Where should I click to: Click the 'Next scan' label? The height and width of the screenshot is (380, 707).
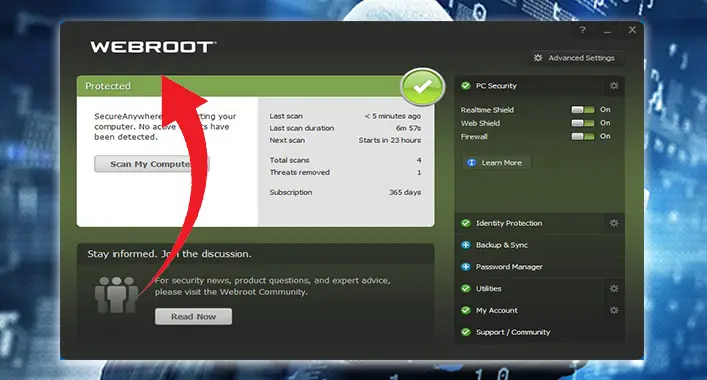287,140
